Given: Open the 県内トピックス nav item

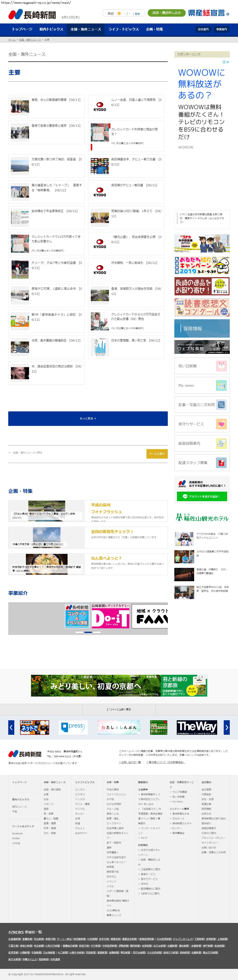Looking at the screenshot, I should pos(51,29).
